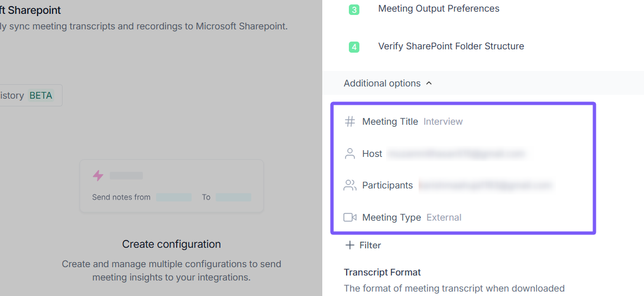Open the Verify SharePoint Folder Structure step
Screen dimensions: 644x296
(x=451, y=47)
